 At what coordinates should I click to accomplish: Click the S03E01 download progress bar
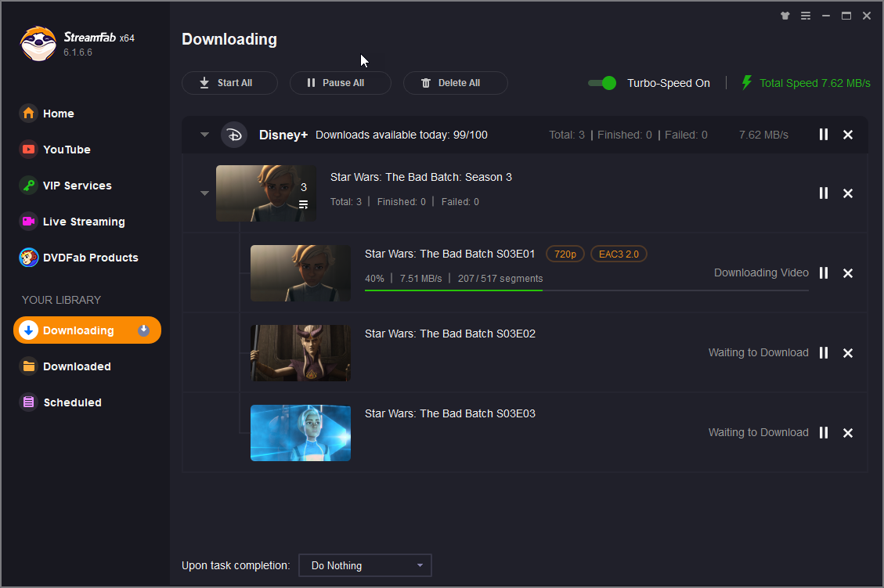pos(586,290)
